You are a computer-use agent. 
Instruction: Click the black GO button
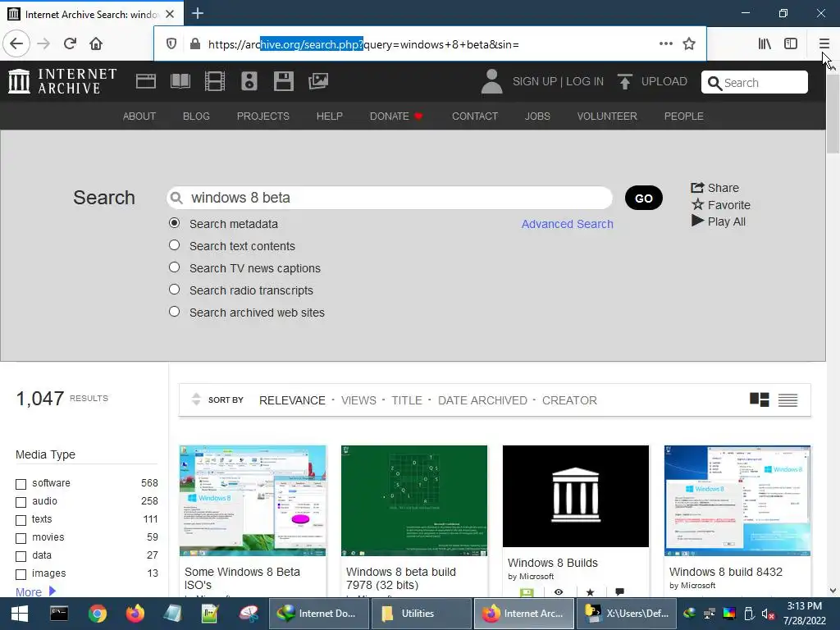click(643, 198)
